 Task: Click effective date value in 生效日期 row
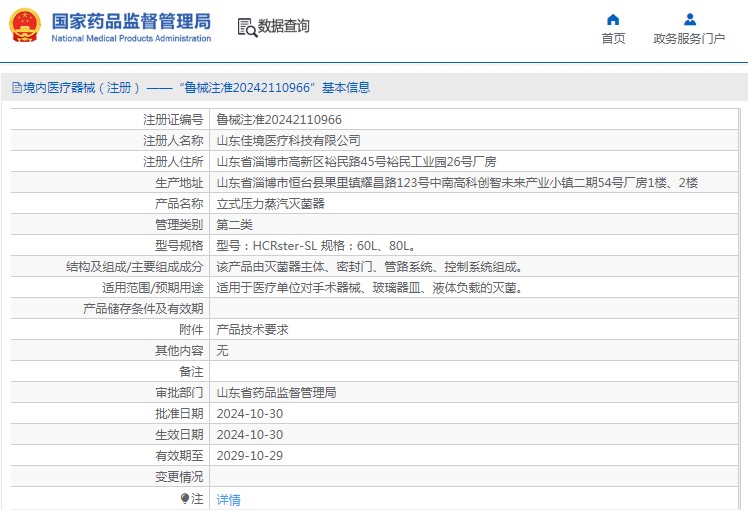tap(249, 434)
